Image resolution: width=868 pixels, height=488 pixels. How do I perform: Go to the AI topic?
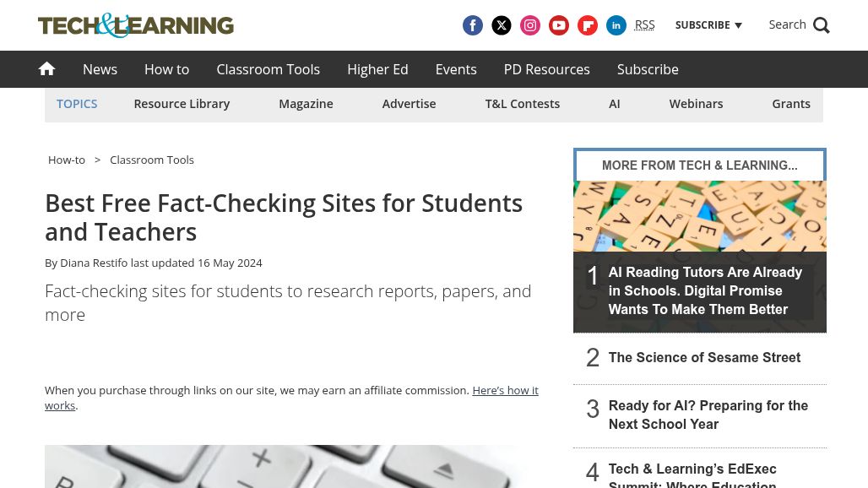(x=615, y=104)
